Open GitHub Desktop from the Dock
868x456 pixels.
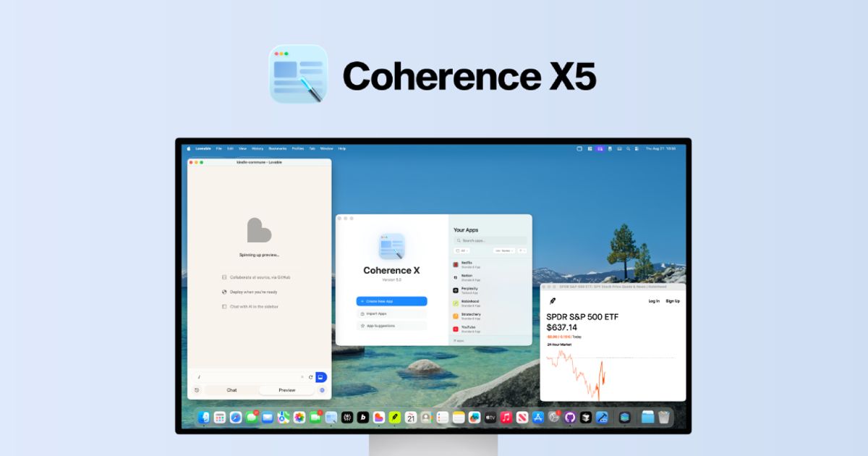pyautogui.click(x=570, y=418)
